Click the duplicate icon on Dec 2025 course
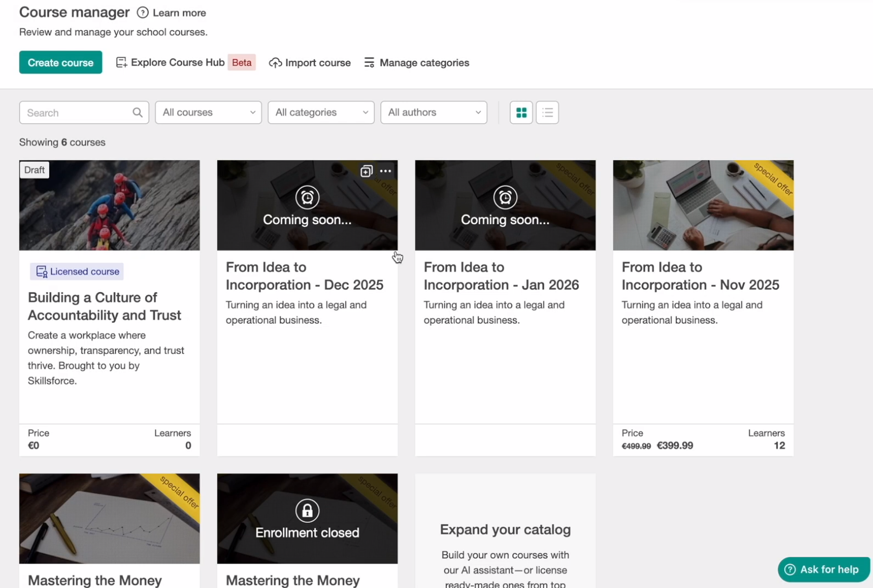The image size is (873, 588). coord(366,171)
